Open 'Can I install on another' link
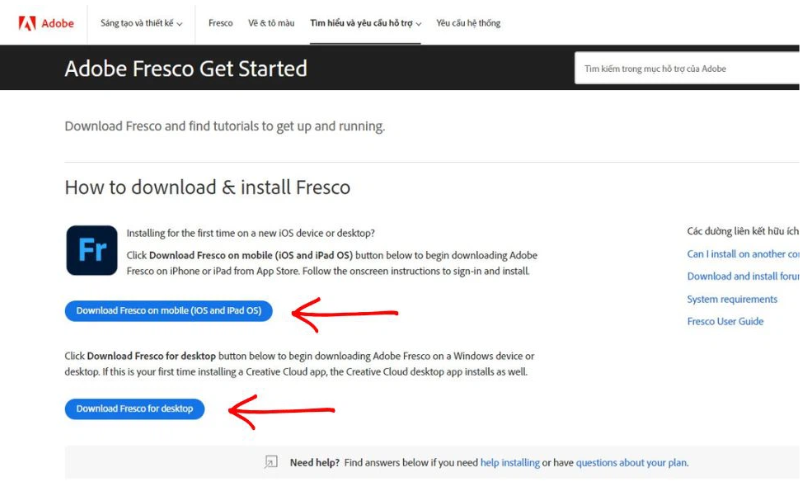 point(742,254)
